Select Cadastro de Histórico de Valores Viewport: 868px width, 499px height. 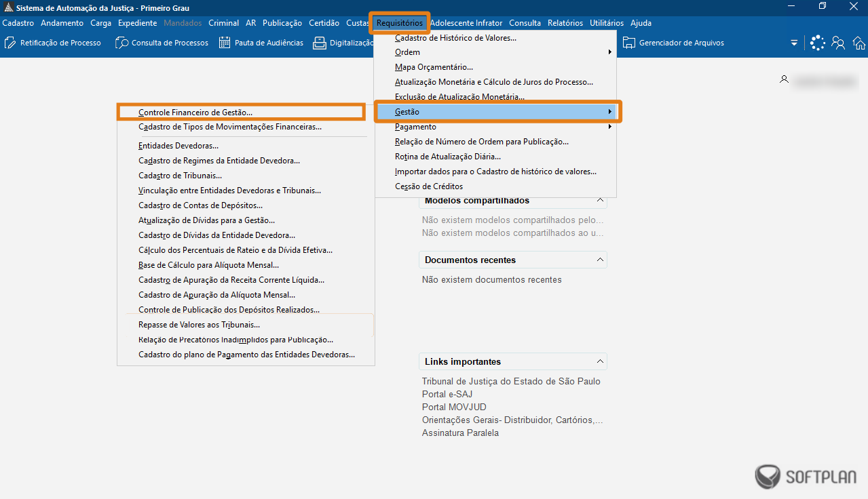click(x=495, y=38)
